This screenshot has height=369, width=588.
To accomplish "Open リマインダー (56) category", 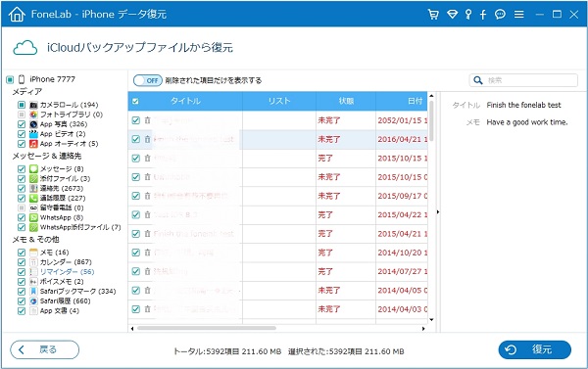I will coord(67,271).
